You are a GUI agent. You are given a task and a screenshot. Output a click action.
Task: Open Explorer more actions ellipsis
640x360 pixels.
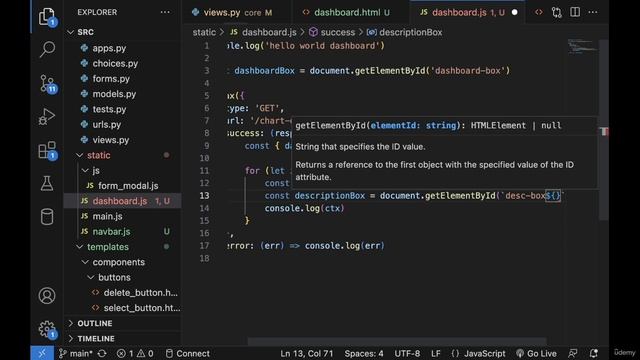(165, 12)
